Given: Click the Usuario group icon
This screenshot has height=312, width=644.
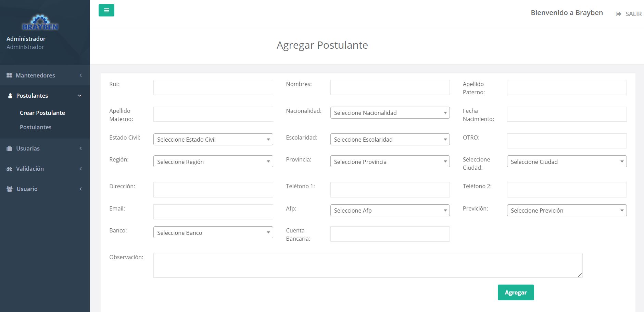Looking at the screenshot, I should pos(10,189).
